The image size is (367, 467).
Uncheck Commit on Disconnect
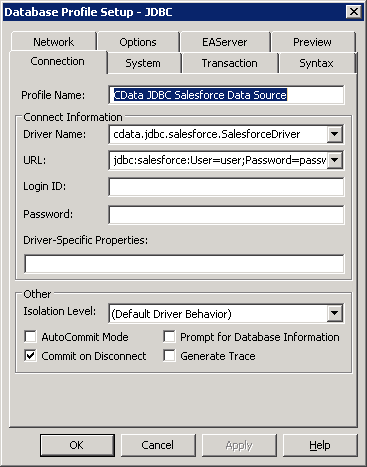pyautogui.click(x=30, y=356)
